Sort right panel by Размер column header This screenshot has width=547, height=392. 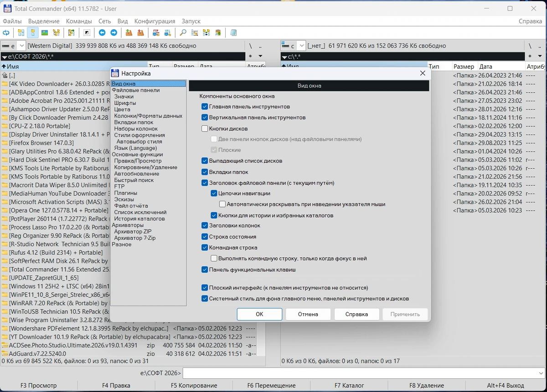tap(464, 66)
